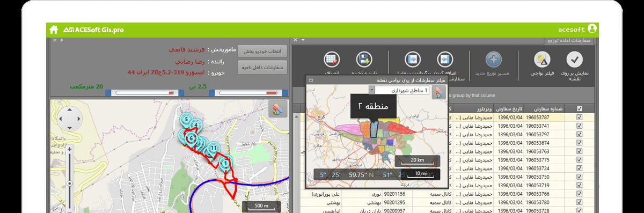
Task: Sort by the تاریخ سفارش column header
Action: point(509,109)
